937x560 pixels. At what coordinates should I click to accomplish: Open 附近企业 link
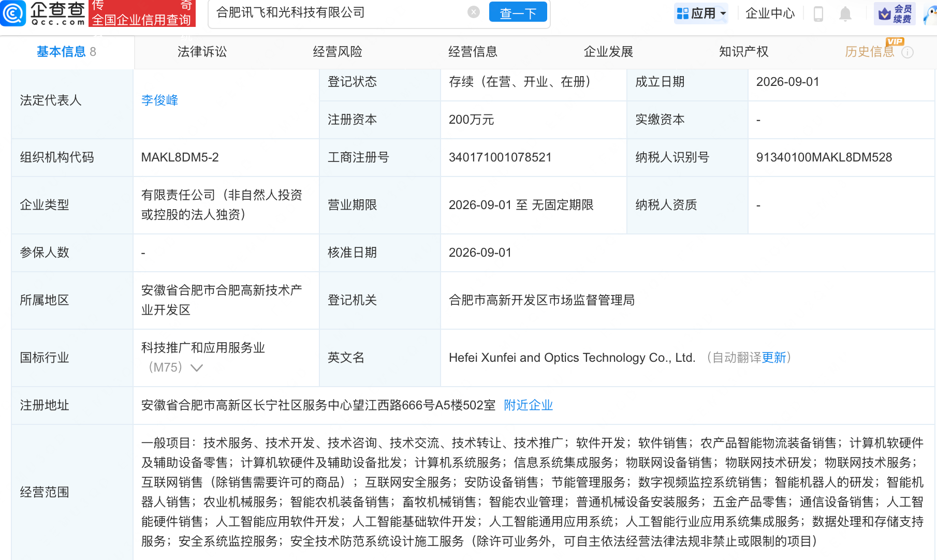(x=529, y=405)
